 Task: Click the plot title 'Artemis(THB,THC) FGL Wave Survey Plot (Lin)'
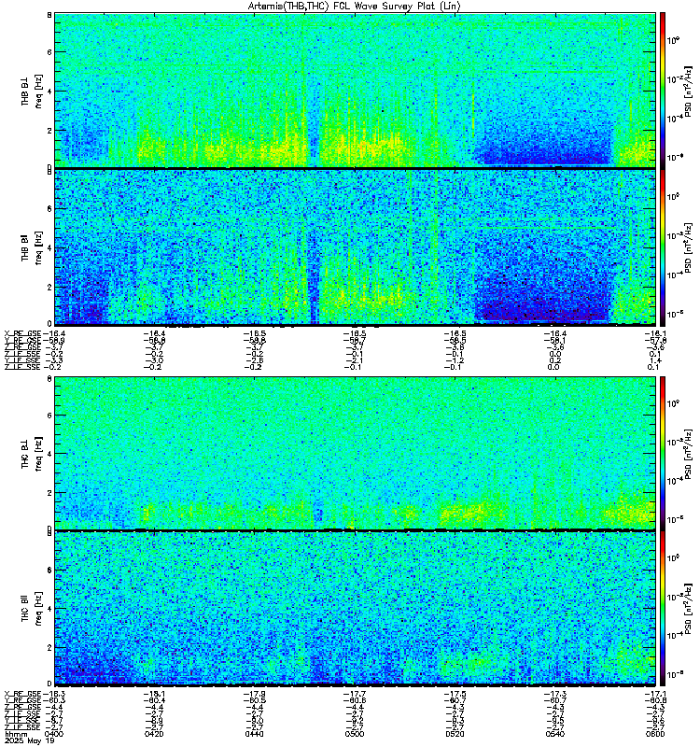pyautogui.click(x=354, y=7)
